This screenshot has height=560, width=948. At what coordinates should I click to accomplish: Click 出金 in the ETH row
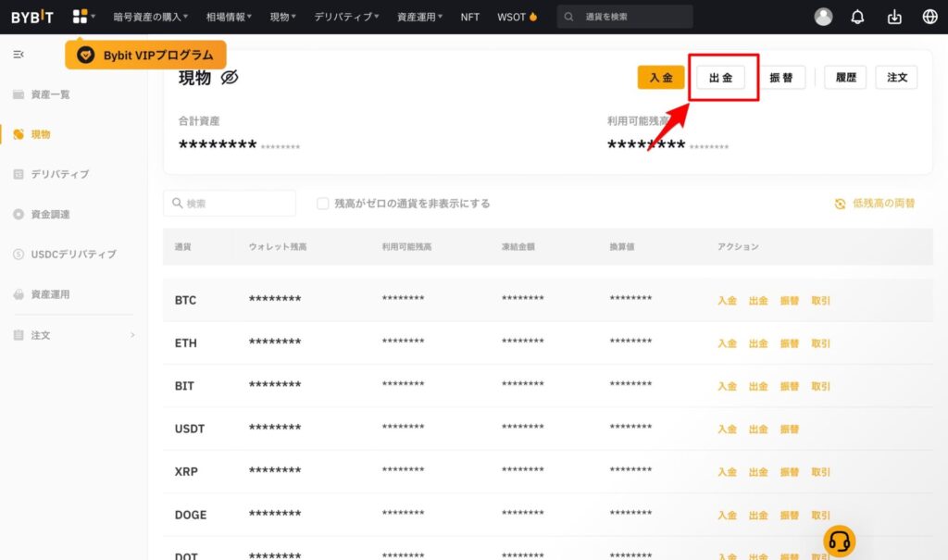tap(758, 343)
